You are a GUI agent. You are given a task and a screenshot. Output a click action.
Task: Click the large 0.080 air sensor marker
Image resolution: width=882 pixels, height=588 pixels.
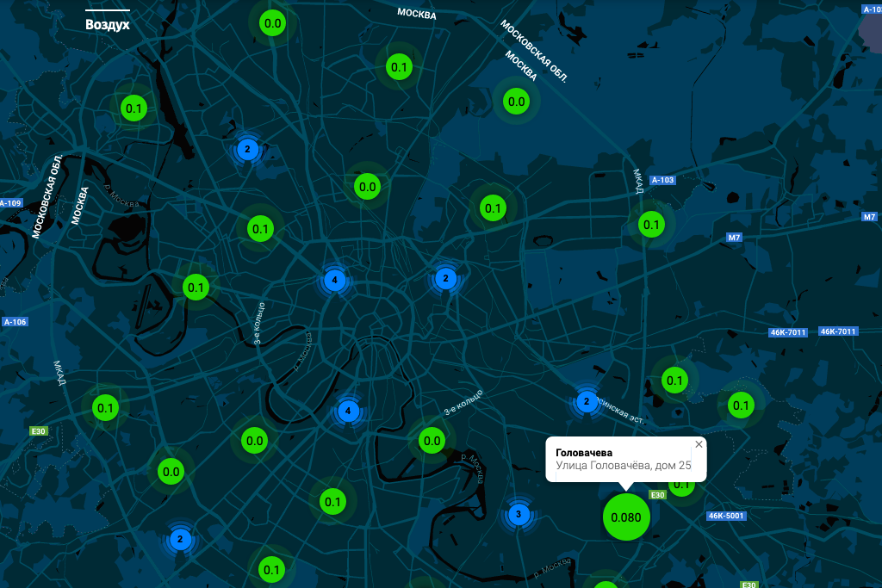click(x=625, y=517)
